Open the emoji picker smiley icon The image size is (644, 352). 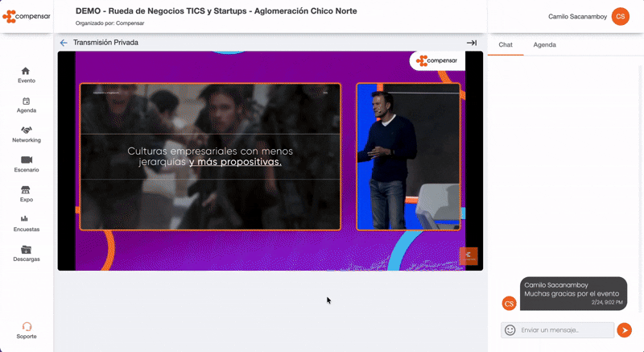(510, 330)
